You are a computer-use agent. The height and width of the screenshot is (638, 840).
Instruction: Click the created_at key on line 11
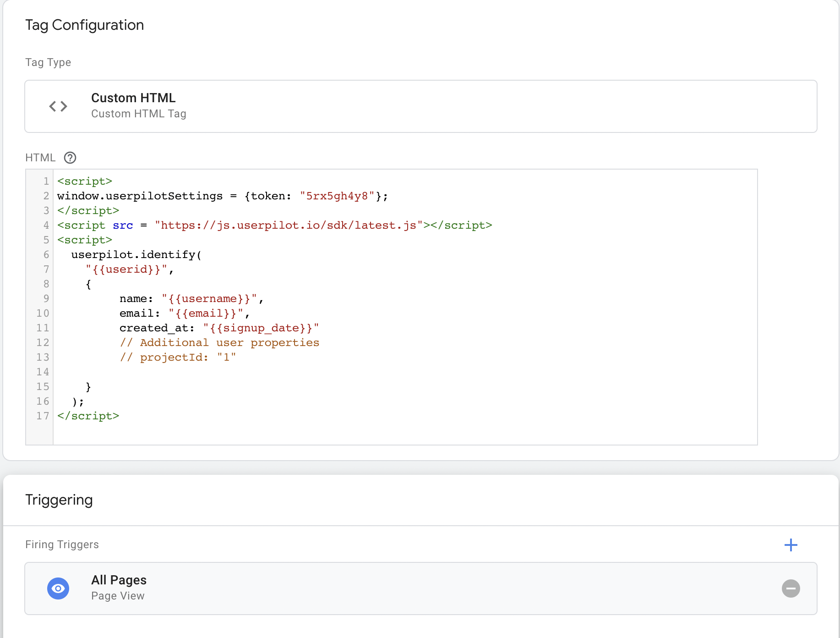[x=157, y=328]
